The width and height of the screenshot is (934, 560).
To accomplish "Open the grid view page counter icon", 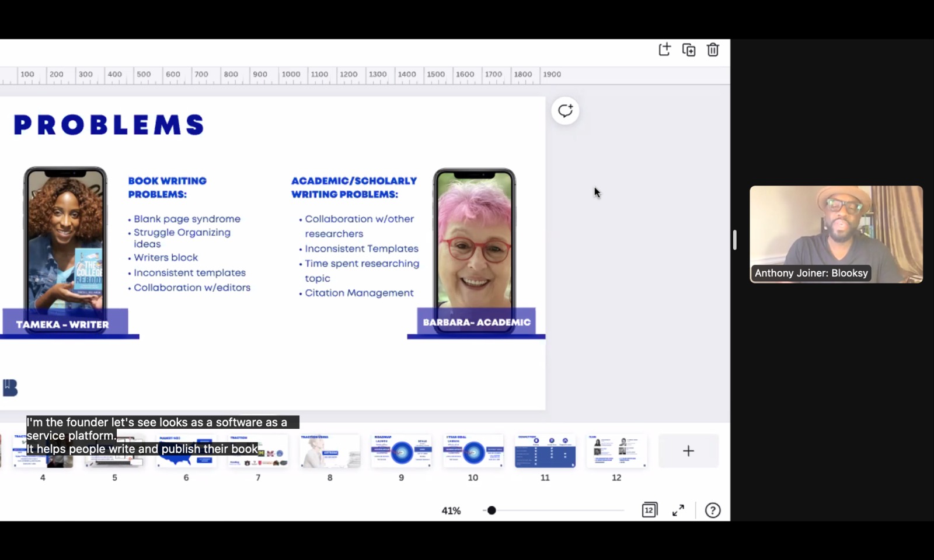I will [x=649, y=510].
